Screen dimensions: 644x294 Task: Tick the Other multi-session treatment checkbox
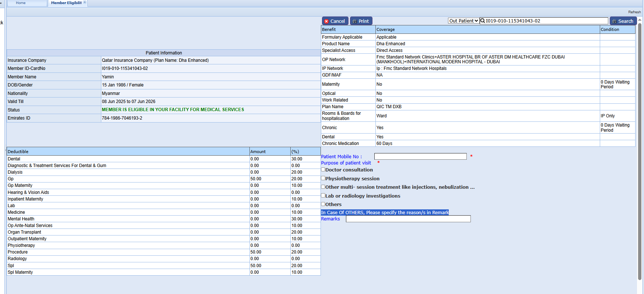323,187
